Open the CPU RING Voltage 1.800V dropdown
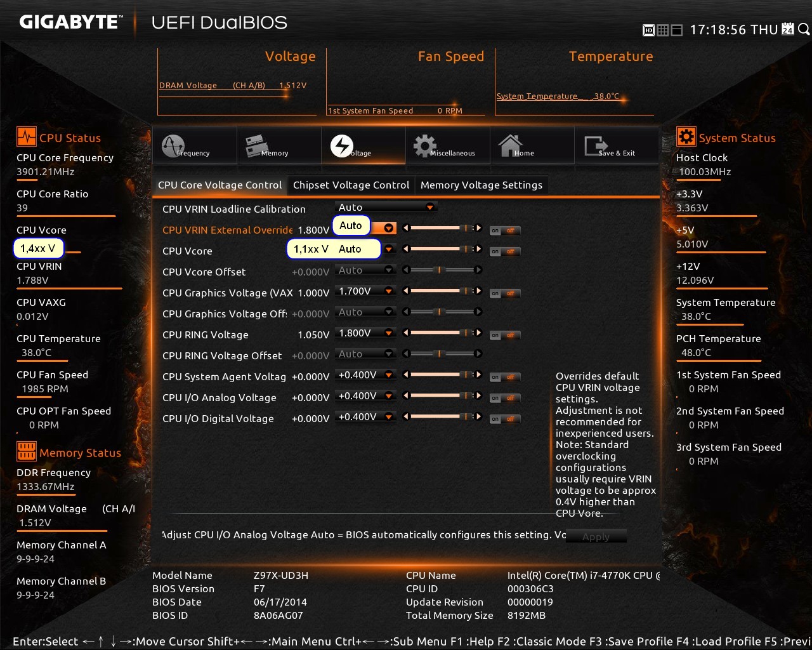Viewport: 812px width, 650px height. click(365, 333)
